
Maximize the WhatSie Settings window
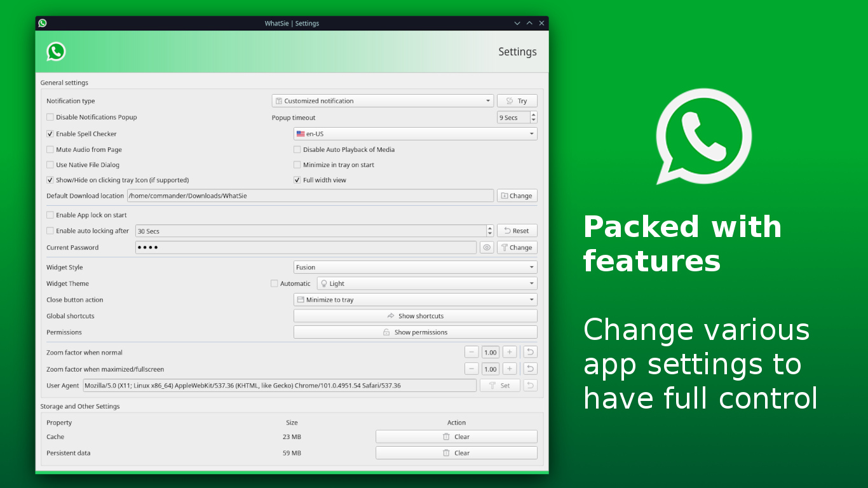tap(529, 23)
